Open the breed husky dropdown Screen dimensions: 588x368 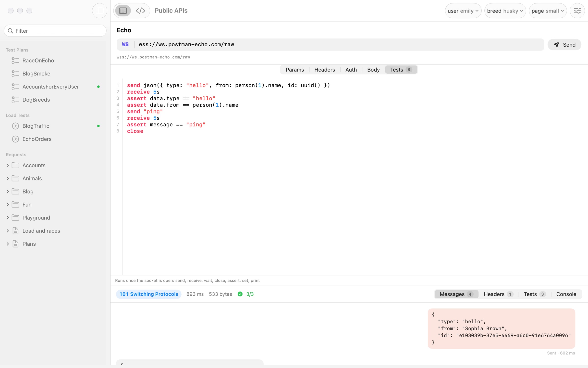(x=505, y=11)
